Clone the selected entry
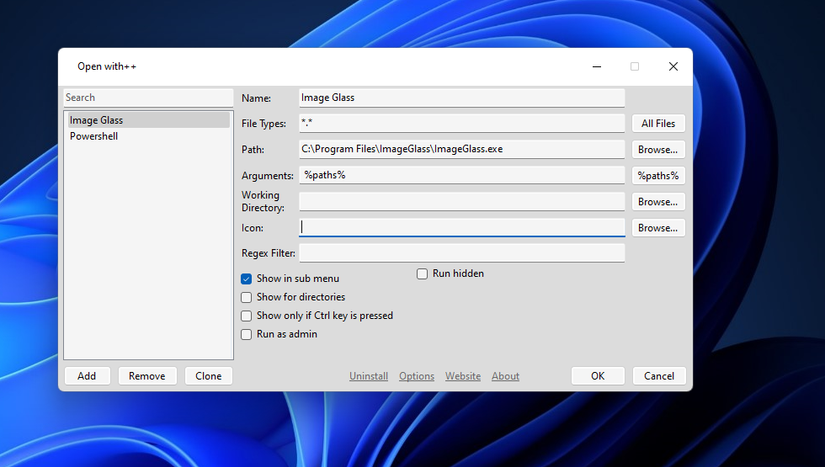 click(208, 376)
